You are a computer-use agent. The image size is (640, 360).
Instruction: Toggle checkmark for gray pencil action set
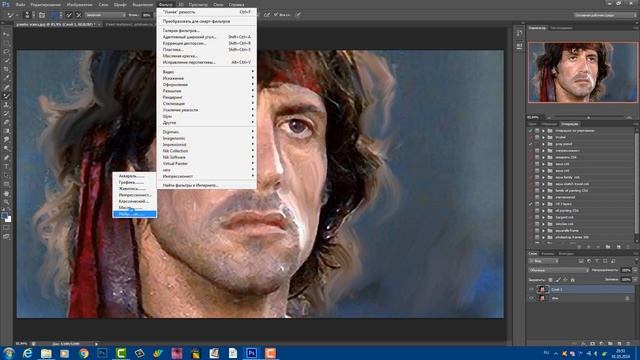531,144
